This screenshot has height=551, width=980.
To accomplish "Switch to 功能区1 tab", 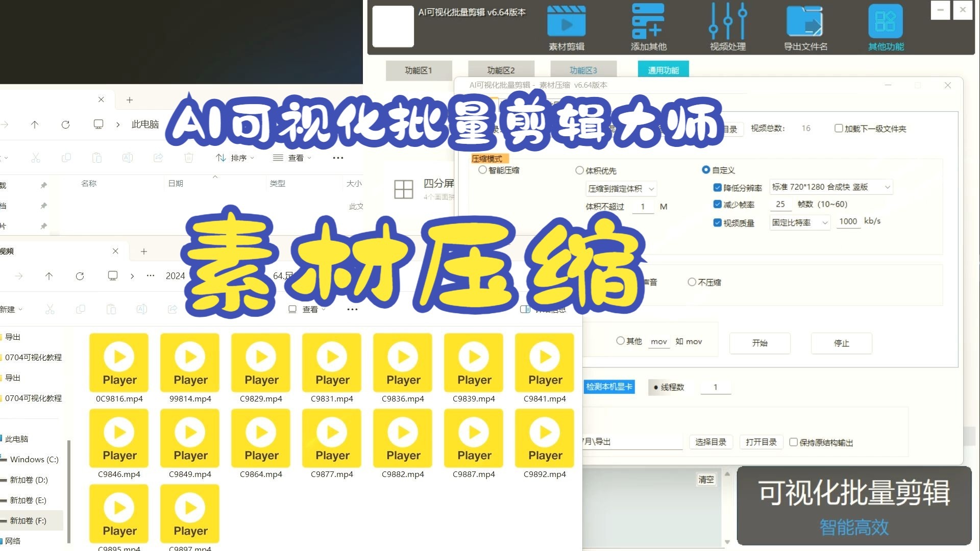I will point(419,70).
